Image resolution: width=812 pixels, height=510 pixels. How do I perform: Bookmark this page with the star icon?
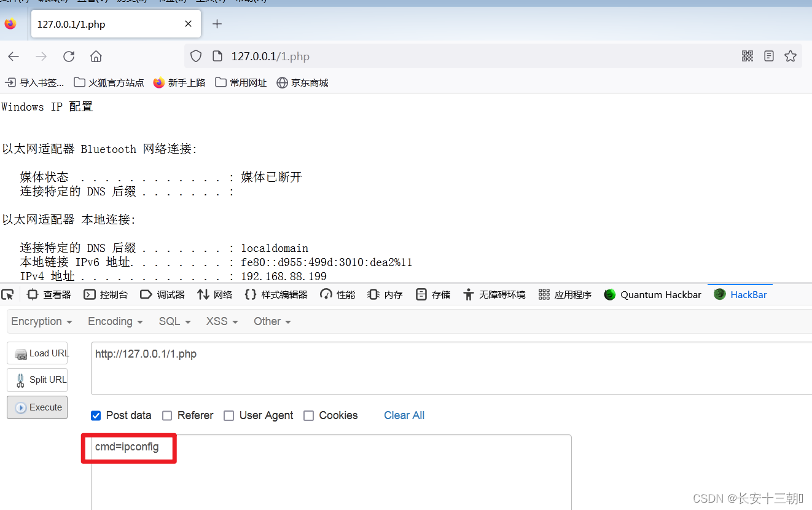(x=791, y=57)
